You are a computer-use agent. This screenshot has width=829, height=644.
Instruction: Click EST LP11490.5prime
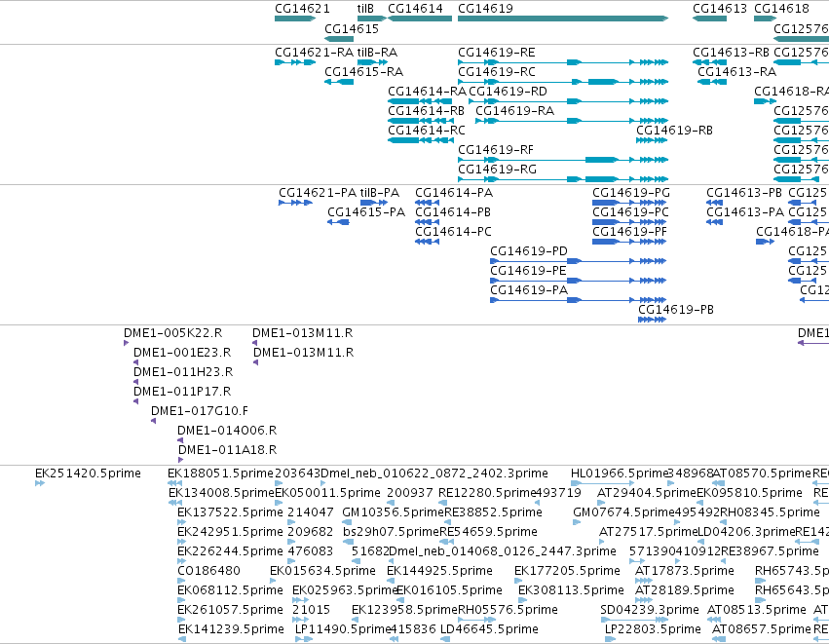coord(304,640)
